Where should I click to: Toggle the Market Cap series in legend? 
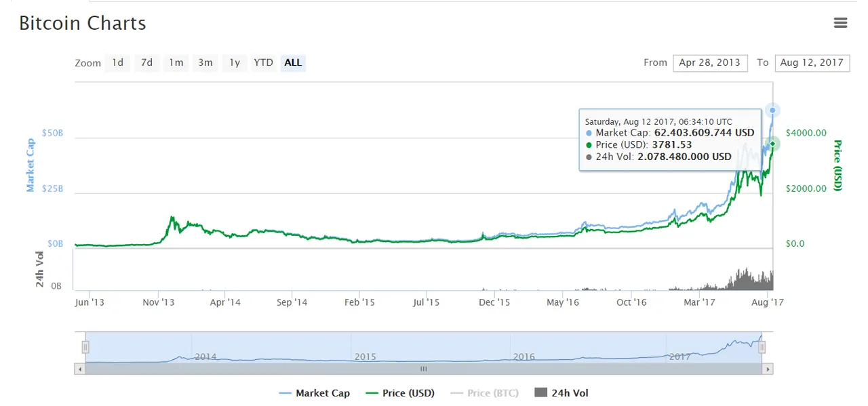point(314,393)
